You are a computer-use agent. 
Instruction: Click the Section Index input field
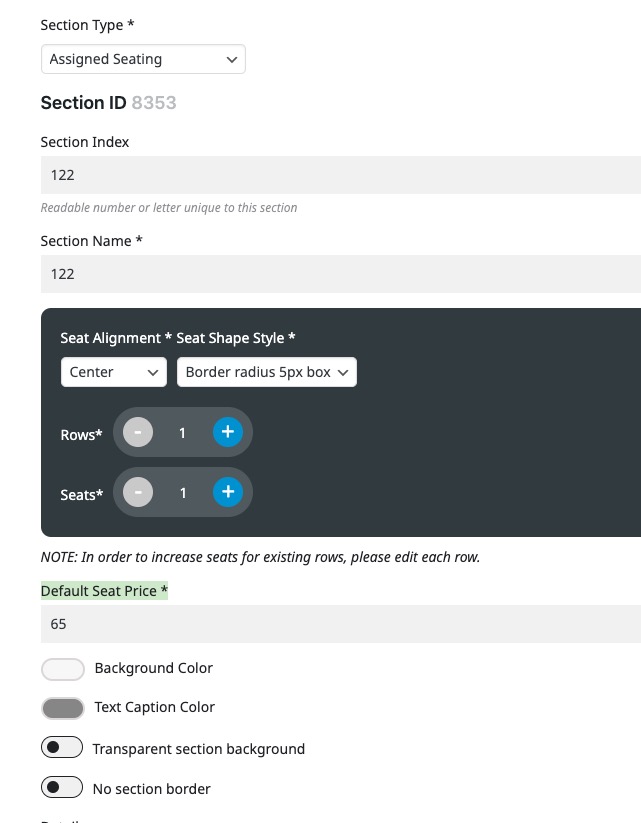341,175
